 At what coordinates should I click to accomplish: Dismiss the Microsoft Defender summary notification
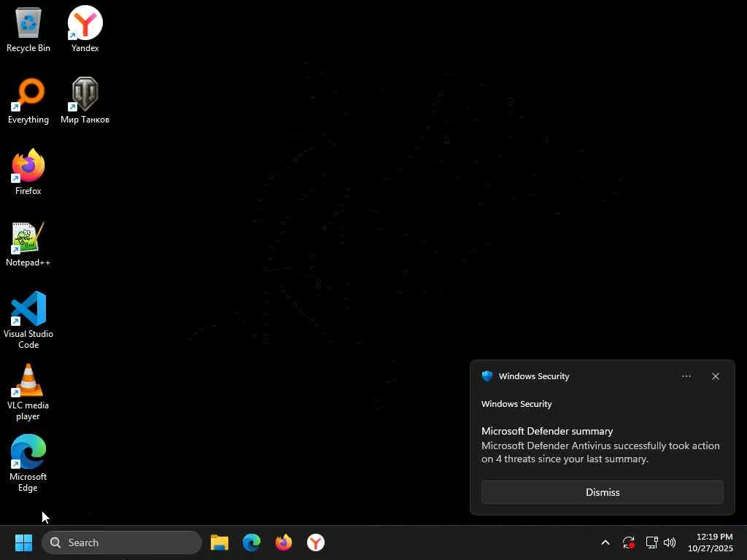pyautogui.click(x=602, y=492)
